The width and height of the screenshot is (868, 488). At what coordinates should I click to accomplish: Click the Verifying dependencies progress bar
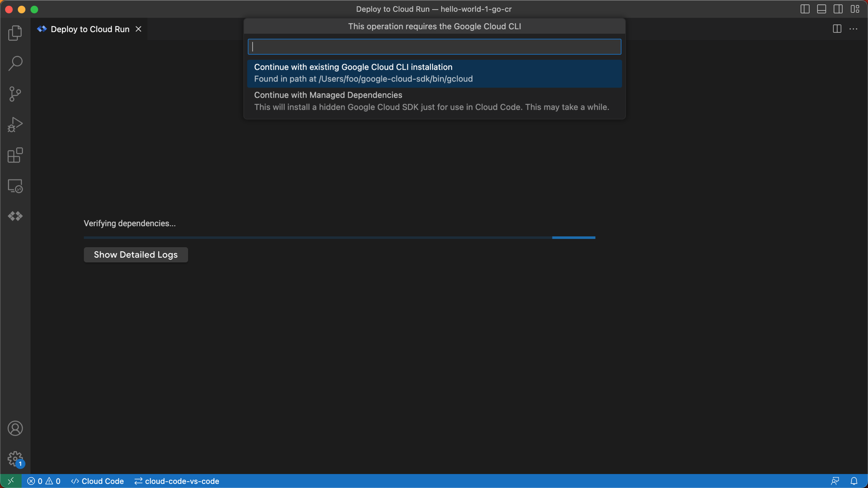(x=339, y=238)
